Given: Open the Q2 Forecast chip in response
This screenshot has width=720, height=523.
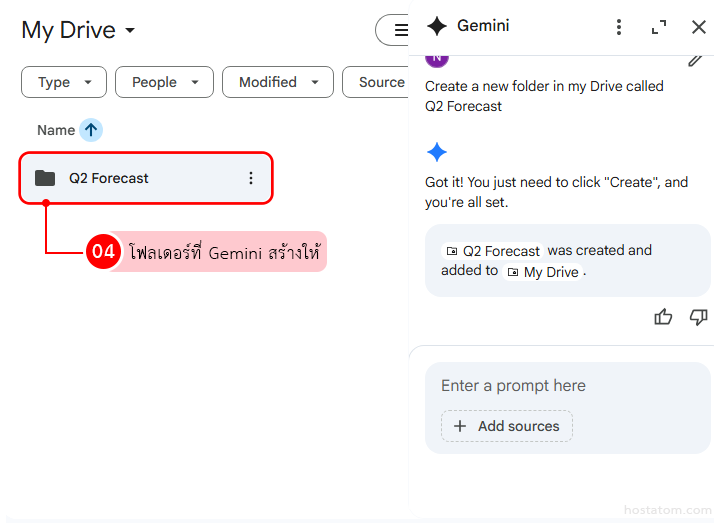Looking at the screenshot, I should point(493,251).
